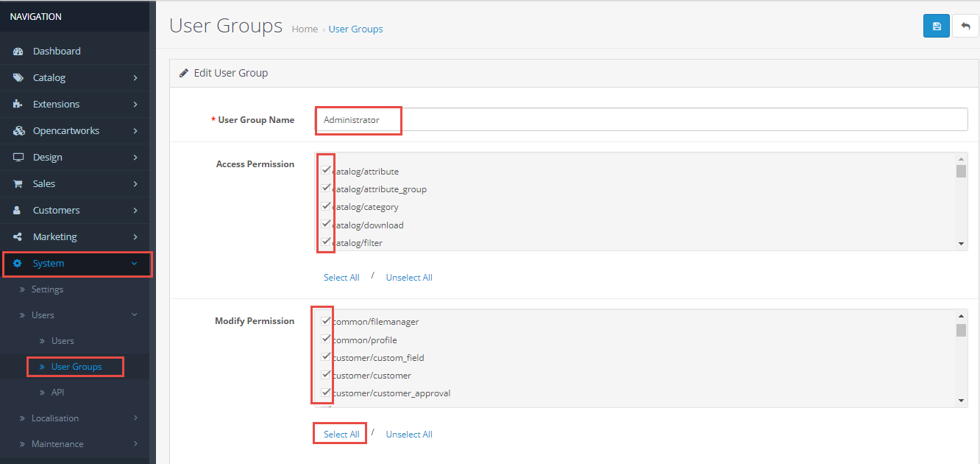980x464 pixels.
Task: Expand the Maintenance submenu chevron
Action: click(135, 444)
